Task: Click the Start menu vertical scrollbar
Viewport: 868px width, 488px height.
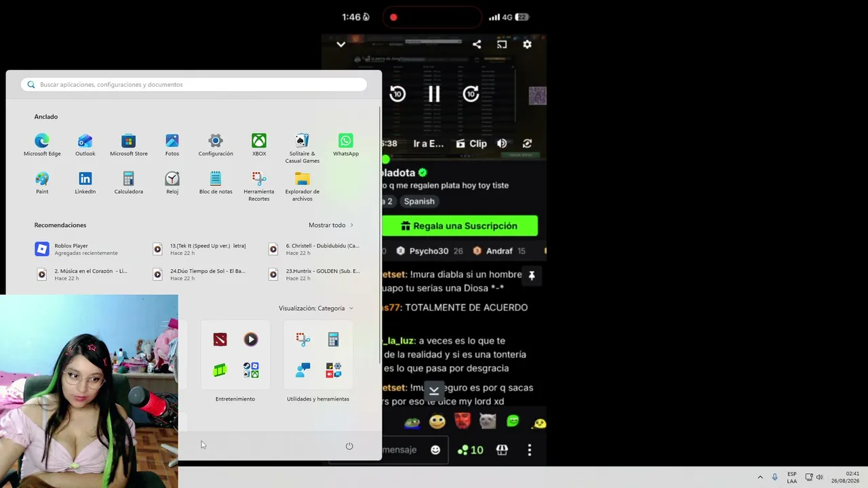Action: (x=380, y=234)
